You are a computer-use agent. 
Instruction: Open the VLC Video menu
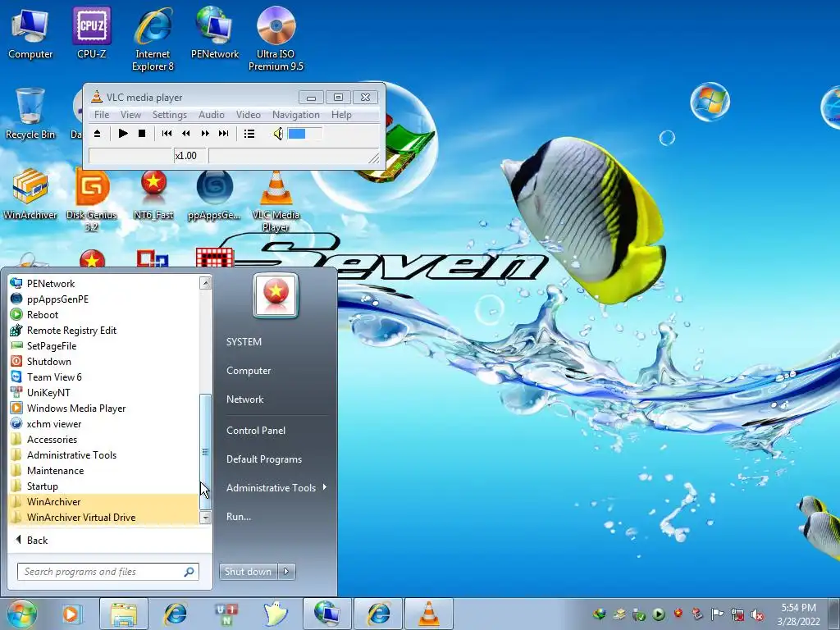coord(248,115)
